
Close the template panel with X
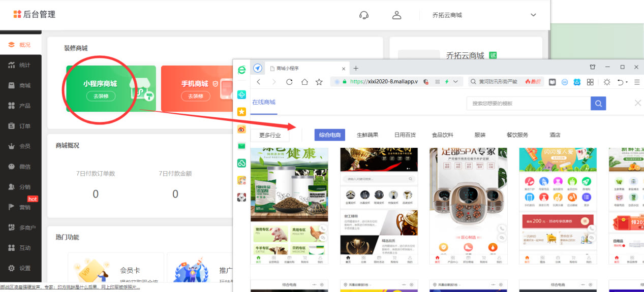pyautogui.click(x=638, y=103)
